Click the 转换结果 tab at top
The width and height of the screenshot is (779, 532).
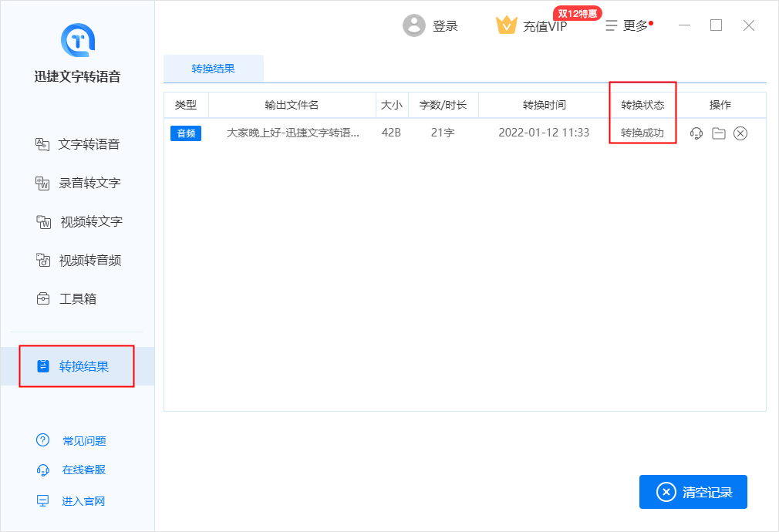point(214,69)
